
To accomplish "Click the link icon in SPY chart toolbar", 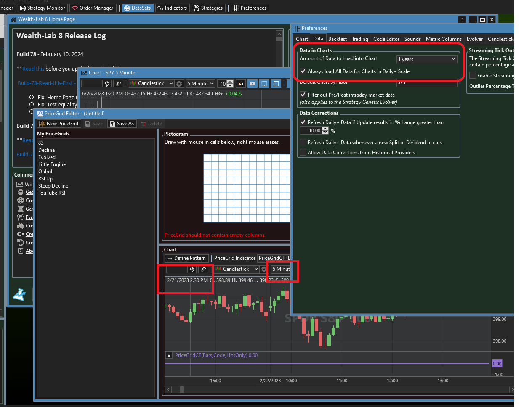I will (119, 84).
